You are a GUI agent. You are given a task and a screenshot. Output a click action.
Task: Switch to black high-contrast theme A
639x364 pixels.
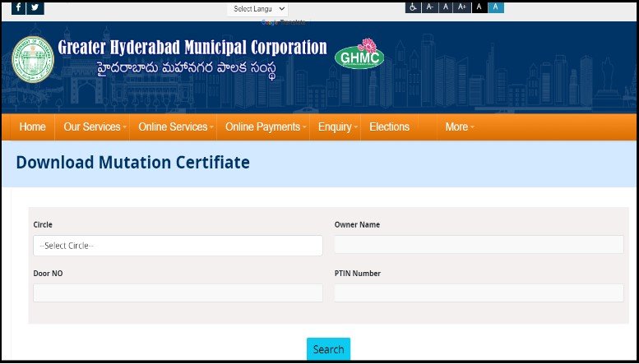tap(479, 7)
